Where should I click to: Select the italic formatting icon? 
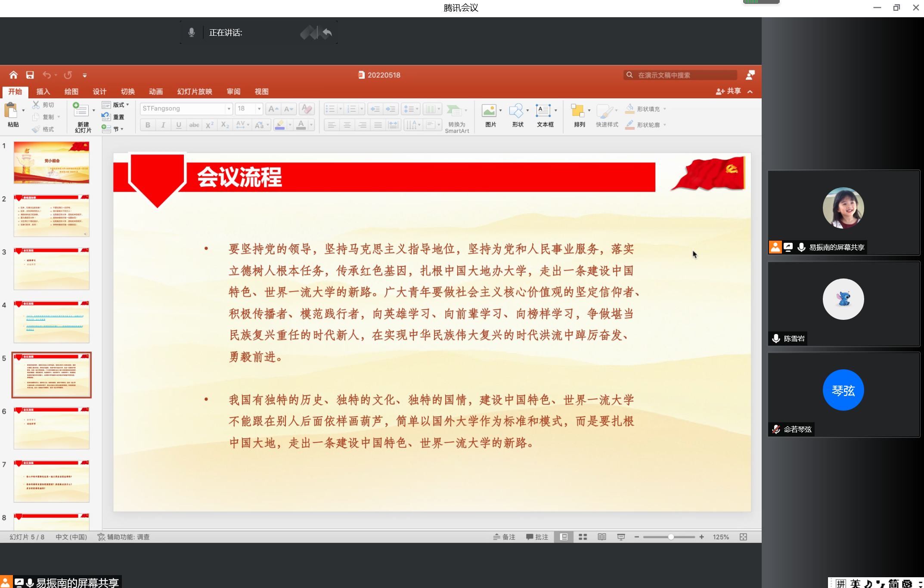163,125
